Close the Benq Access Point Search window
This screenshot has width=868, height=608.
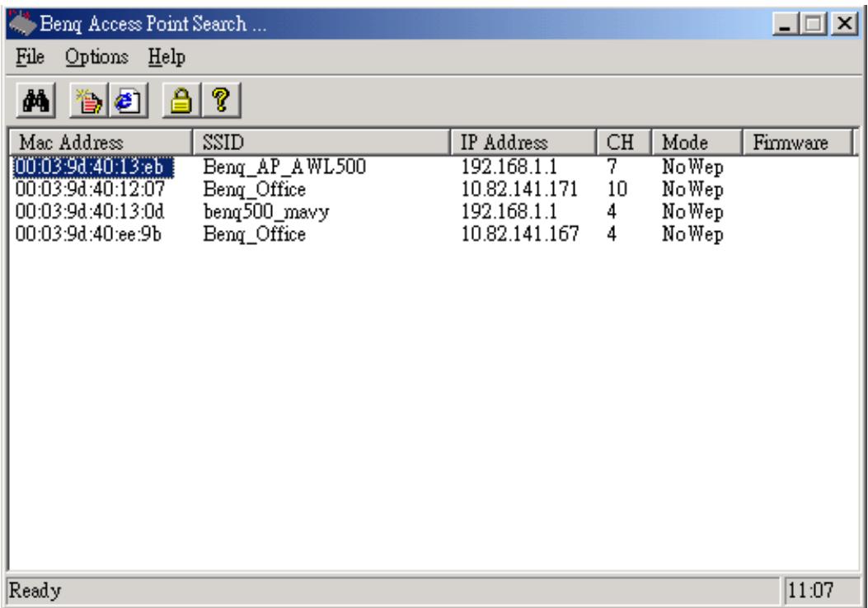pyautogui.click(x=845, y=24)
